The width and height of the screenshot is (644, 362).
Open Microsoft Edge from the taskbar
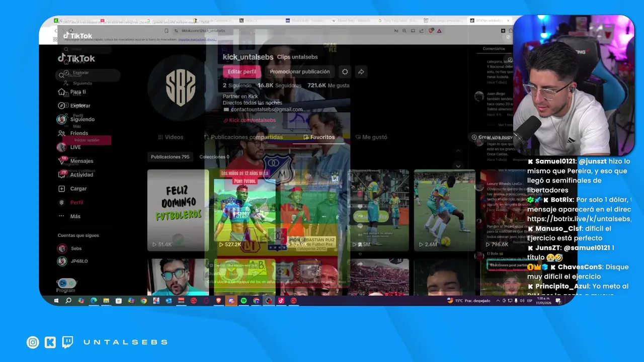pos(94,301)
